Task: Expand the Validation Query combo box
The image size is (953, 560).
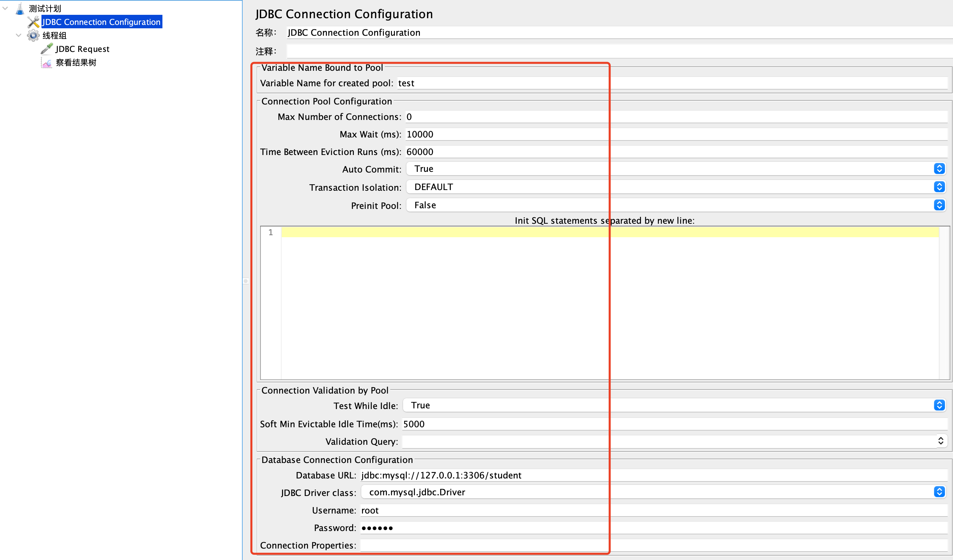Action: point(941,441)
